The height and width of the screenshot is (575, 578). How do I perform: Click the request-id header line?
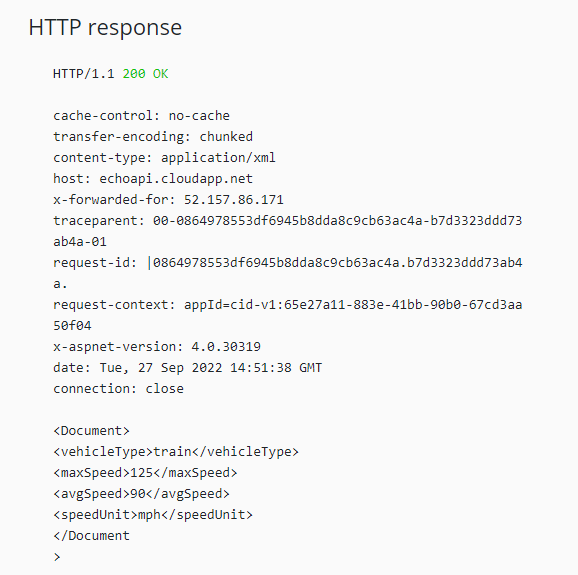tap(288, 273)
